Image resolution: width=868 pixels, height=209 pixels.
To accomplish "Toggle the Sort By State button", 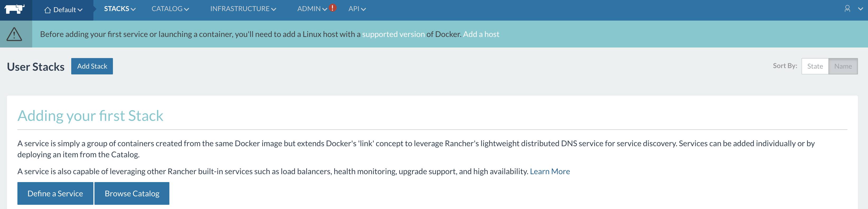I will point(815,66).
